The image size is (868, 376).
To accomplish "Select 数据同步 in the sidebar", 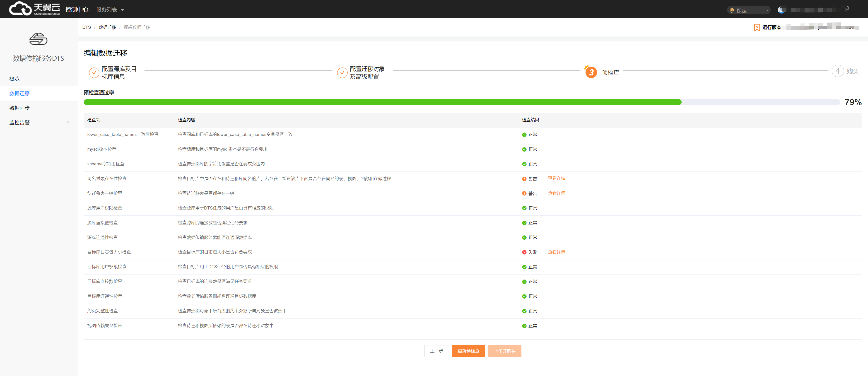I will (19, 108).
